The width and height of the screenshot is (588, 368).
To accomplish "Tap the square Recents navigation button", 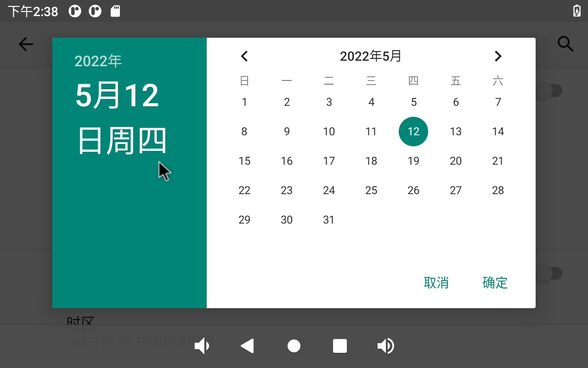I will click(x=340, y=346).
